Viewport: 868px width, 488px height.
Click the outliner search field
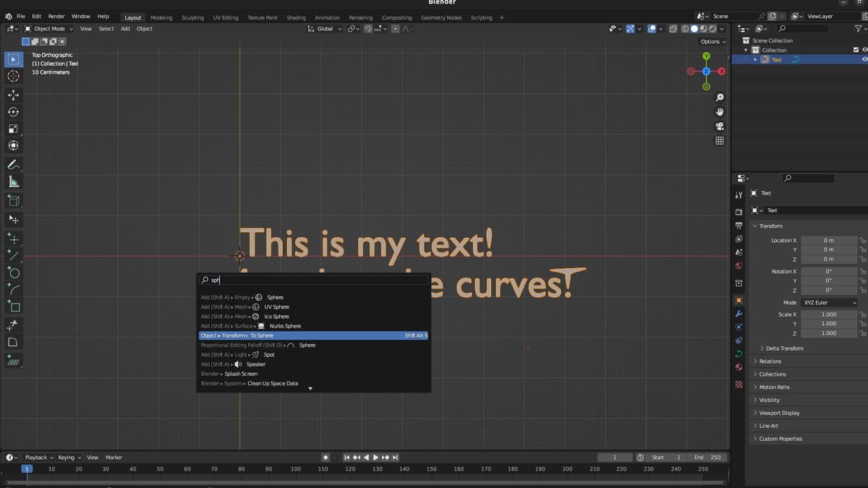(802, 29)
